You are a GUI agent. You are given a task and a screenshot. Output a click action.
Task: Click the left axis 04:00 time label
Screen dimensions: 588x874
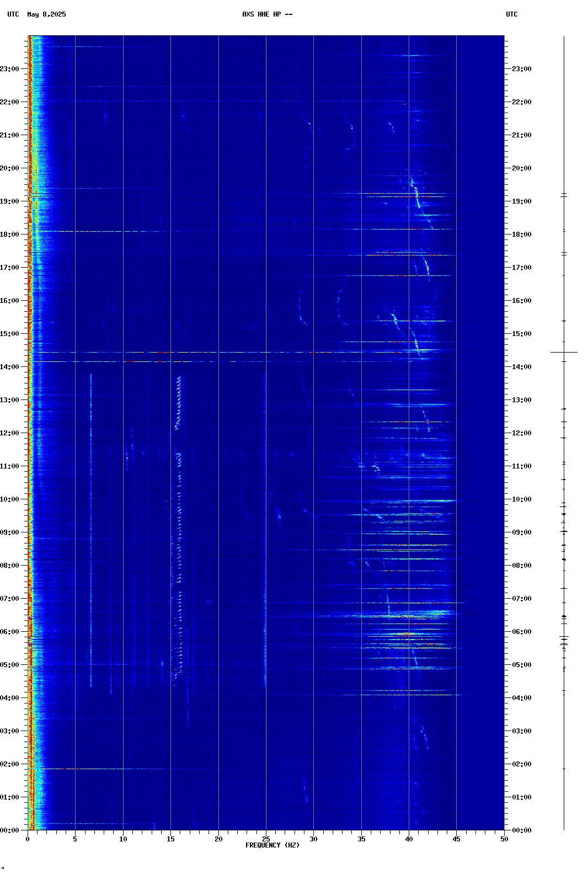pos(9,698)
